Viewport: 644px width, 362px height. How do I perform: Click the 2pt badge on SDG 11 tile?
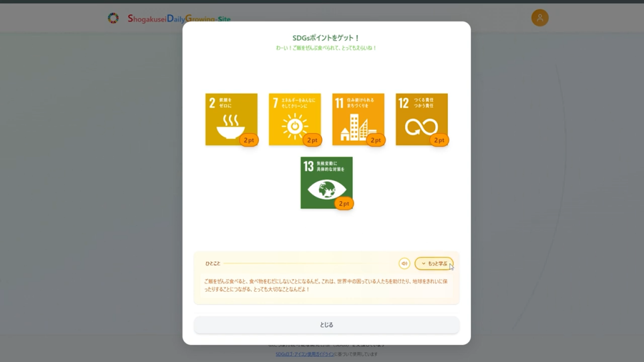[x=376, y=140]
